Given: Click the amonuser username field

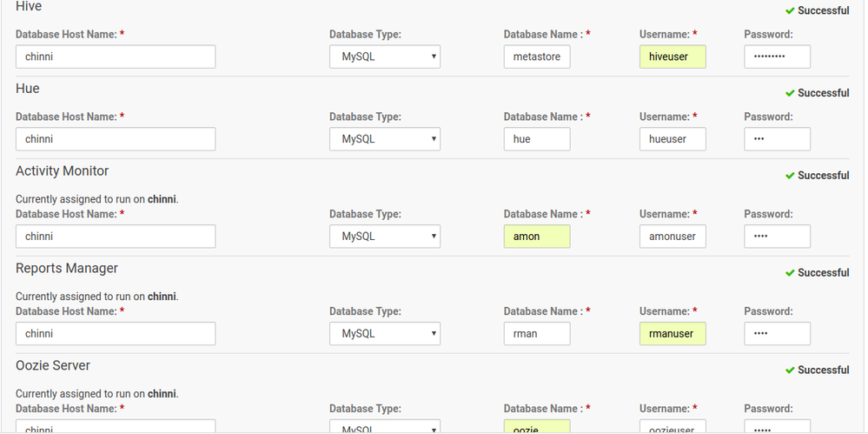Looking at the screenshot, I should 673,237.
